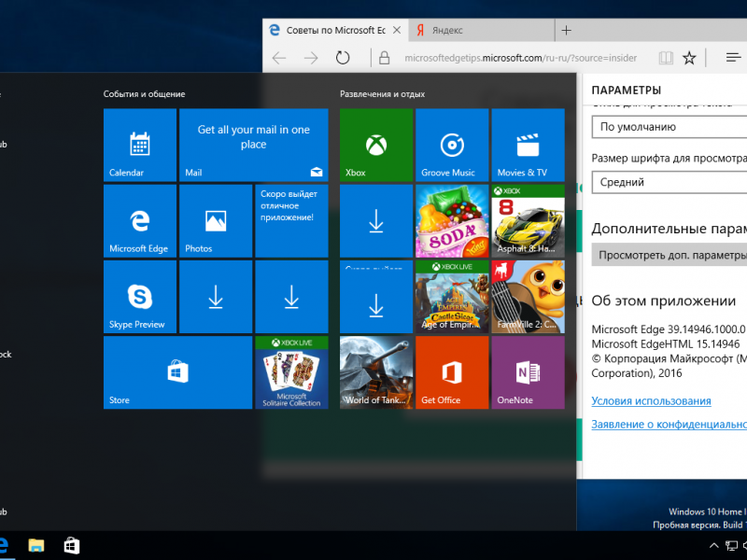Open the Edge Hub menu icon

[x=733, y=58]
